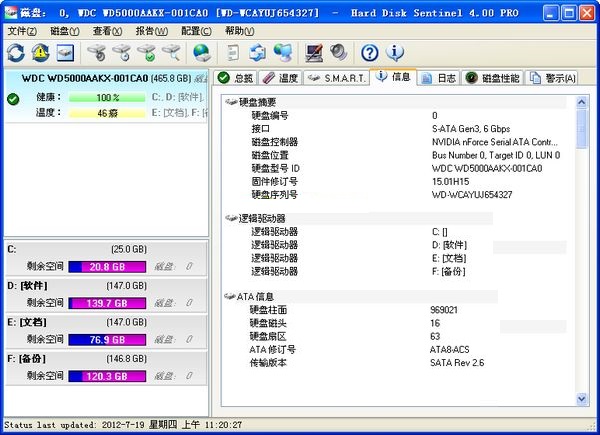Select the E: [文档] partition header
600x435 pixels.
click(106, 322)
